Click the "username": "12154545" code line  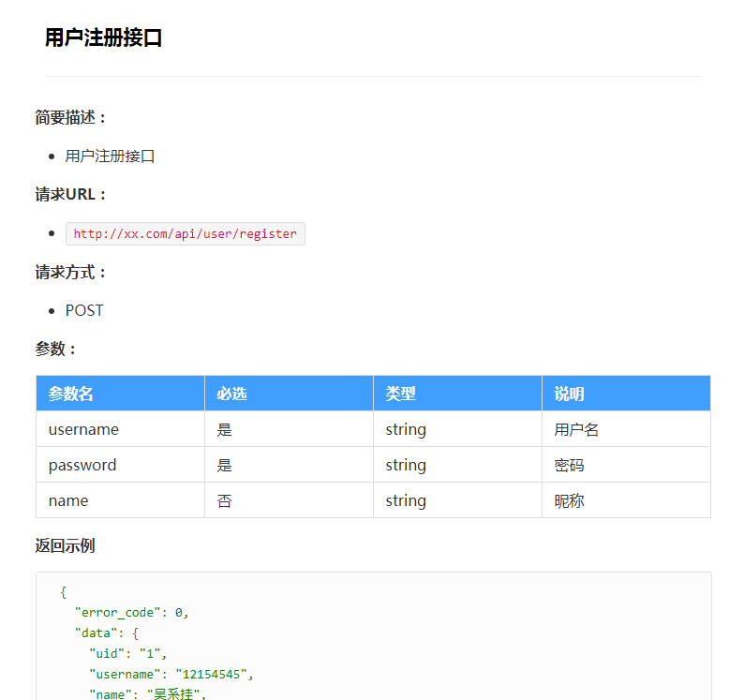tap(171, 674)
